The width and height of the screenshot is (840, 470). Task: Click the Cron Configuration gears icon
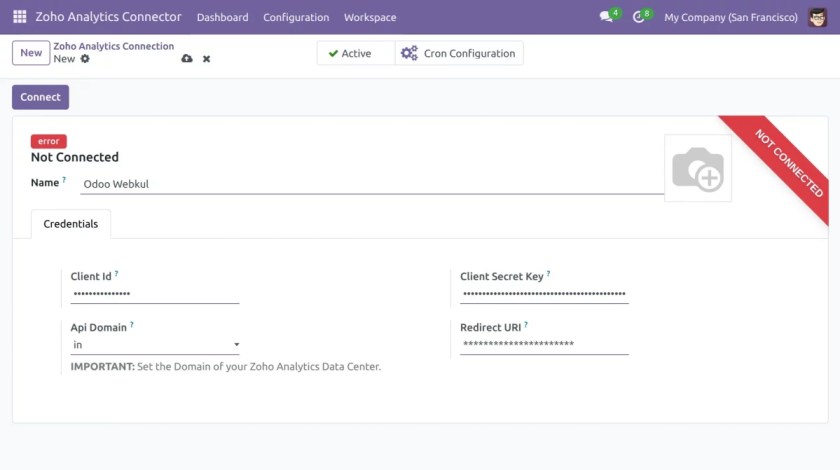[409, 53]
